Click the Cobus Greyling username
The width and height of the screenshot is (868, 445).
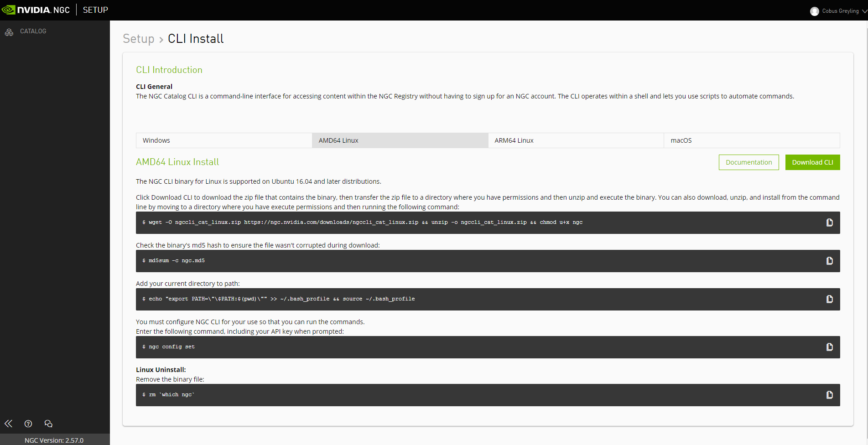840,11
